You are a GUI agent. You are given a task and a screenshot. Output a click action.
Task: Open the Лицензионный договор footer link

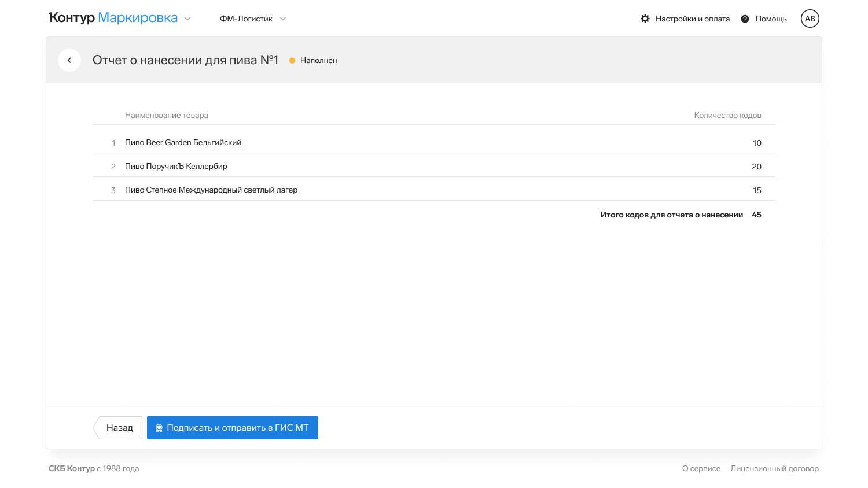point(774,468)
